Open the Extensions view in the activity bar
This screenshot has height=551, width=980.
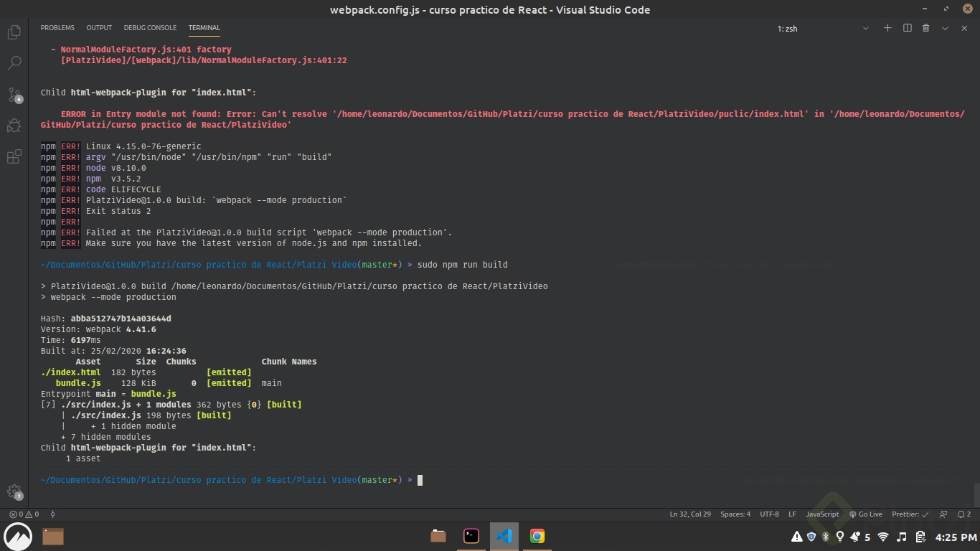pyautogui.click(x=14, y=157)
